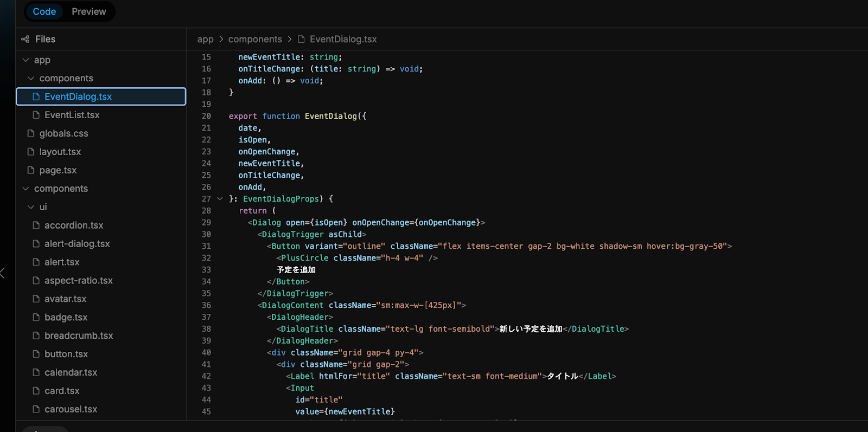Click value={newEventTitle} on line 45
This screenshot has height=432, width=868.
pyautogui.click(x=345, y=411)
